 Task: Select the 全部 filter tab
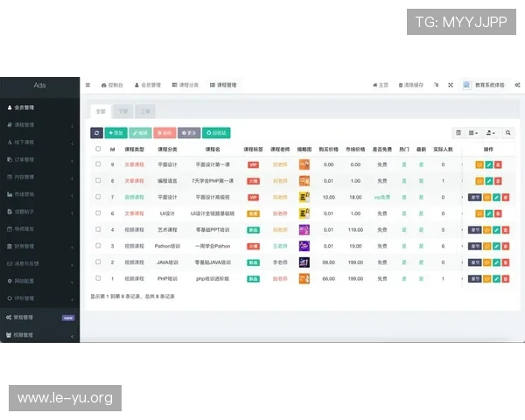click(x=101, y=111)
